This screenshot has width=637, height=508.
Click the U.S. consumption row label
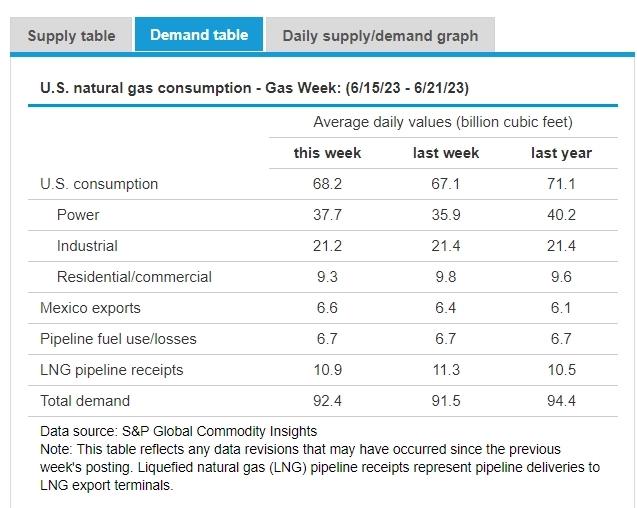pyautogui.click(x=99, y=184)
